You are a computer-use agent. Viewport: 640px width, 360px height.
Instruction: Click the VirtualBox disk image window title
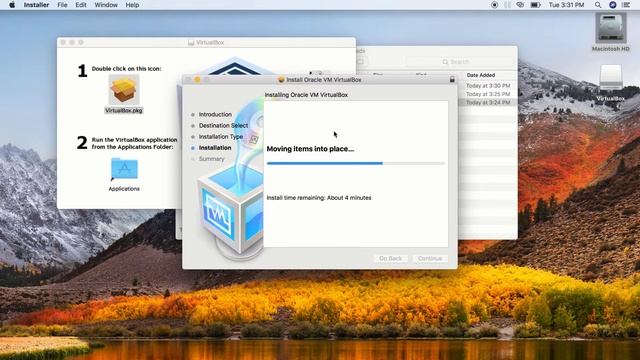click(x=210, y=42)
